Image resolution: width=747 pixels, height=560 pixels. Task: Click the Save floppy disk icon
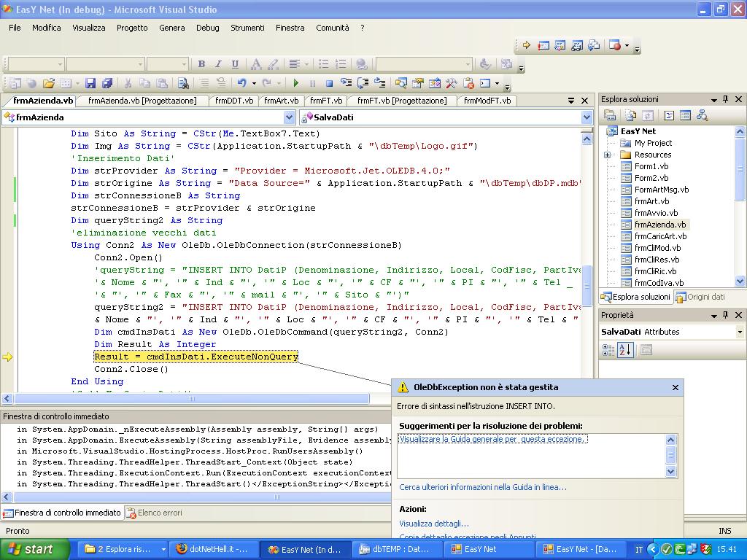90,83
